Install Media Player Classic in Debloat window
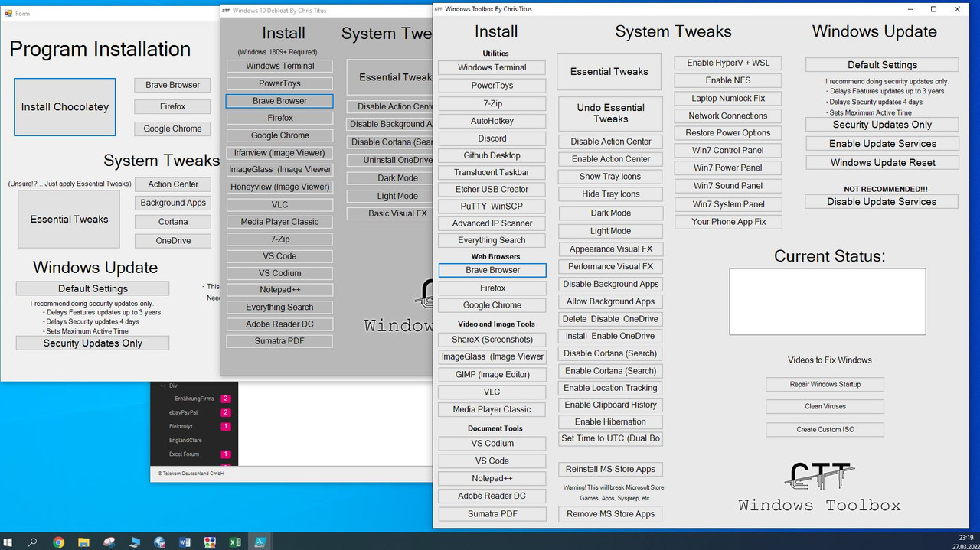980x550 pixels. pyautogui.click(x=279, y=222)
